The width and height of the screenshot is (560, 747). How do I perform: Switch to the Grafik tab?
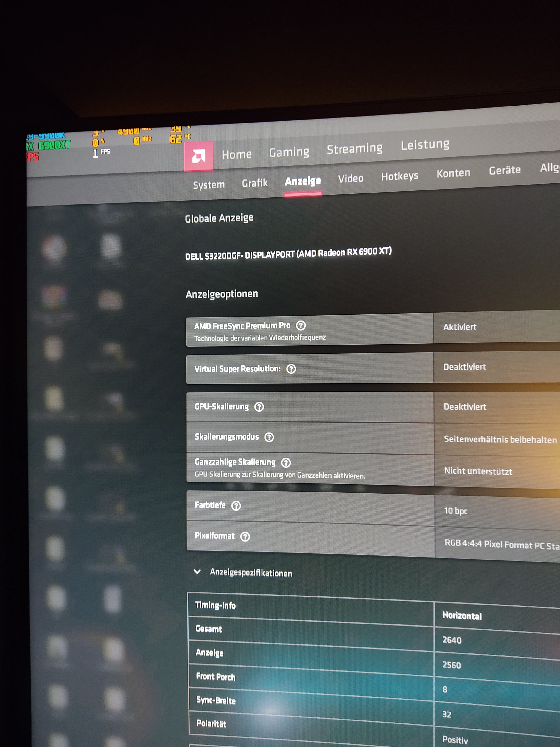tap(254, 183)
